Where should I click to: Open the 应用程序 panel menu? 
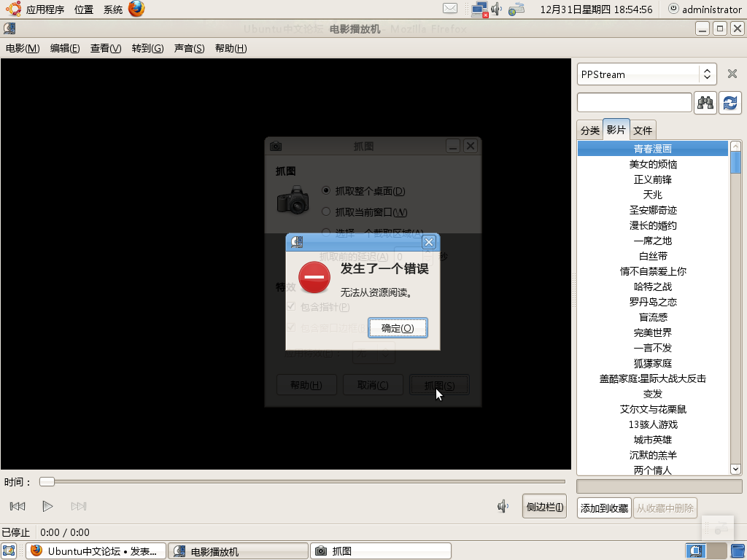(44, 9)
